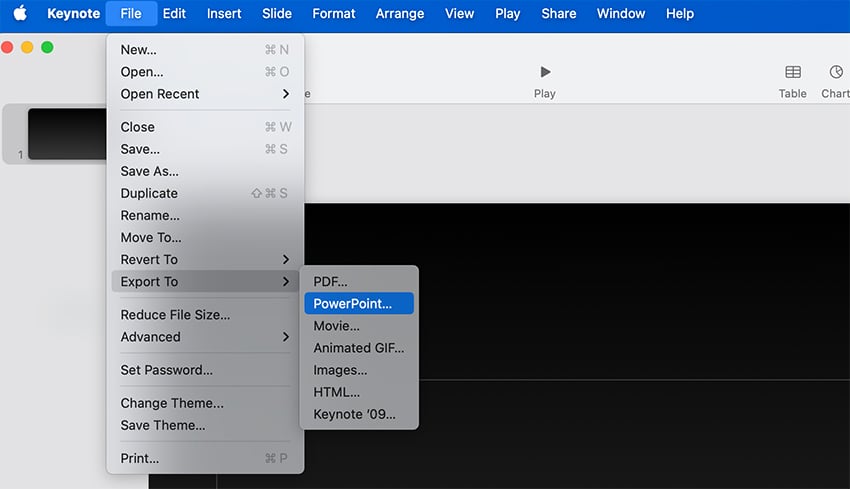The image size is (850, 489).
Task: Open the Format menu in menu bar
Action: [x=333, y=14]
